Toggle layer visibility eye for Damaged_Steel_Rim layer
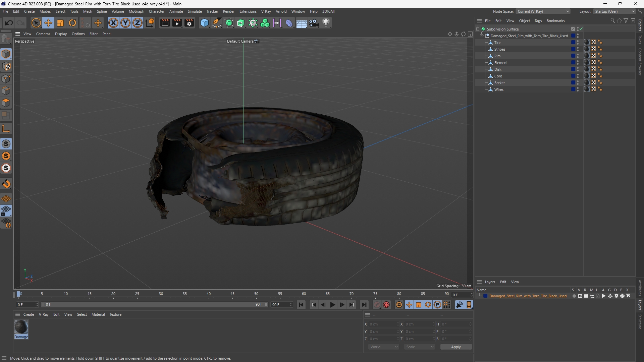Image resolution: width=644 pixels, height=362 pixels. click(580, 296)
